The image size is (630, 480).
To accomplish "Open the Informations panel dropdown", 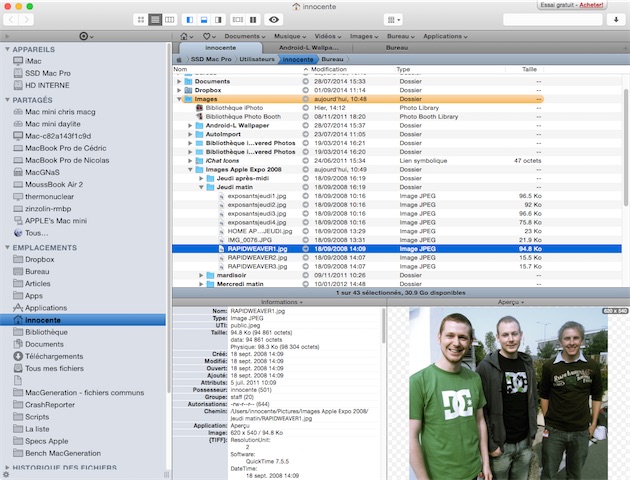I will tap(282, 302).
